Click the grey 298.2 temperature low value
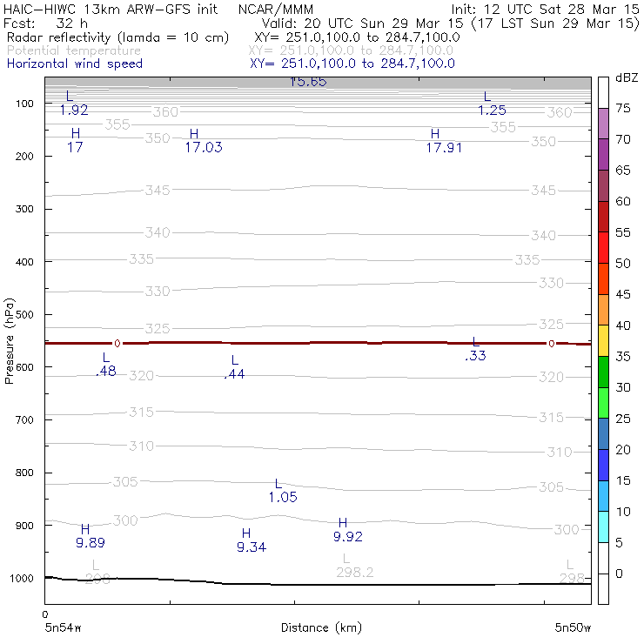The height and width of the screenshot is (644, 644). (x=355, y=572)
